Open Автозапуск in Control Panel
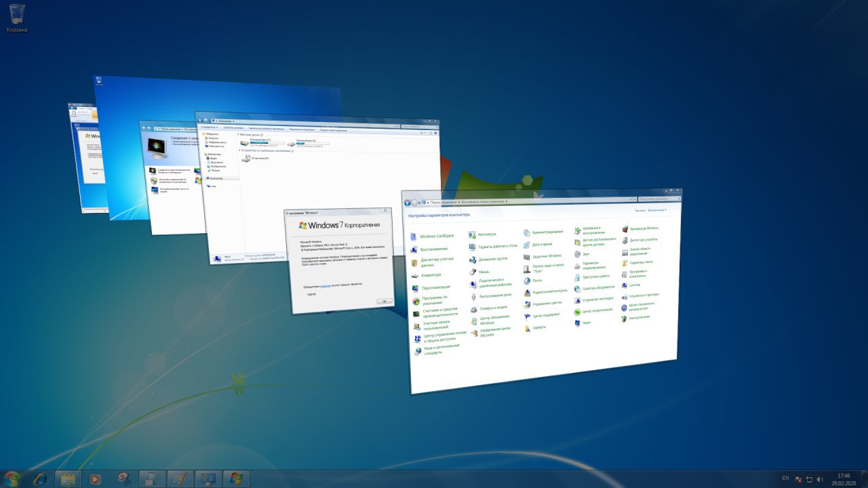The image size is (868, 488). tap(482, 235)
